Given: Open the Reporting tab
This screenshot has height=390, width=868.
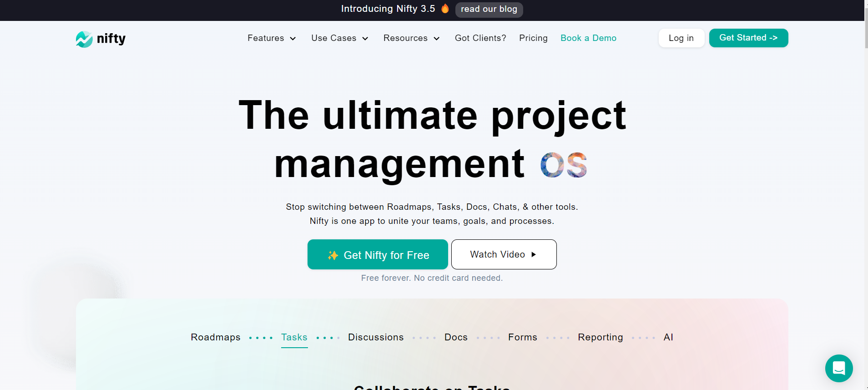Looking at the screenshot, I should pos(601,337).
